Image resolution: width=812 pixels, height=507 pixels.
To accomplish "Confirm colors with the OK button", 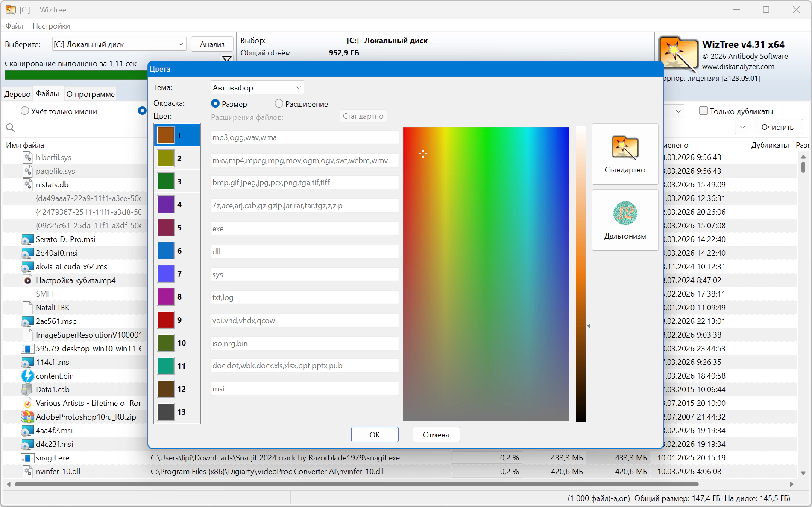I will [x=374, y=434].
